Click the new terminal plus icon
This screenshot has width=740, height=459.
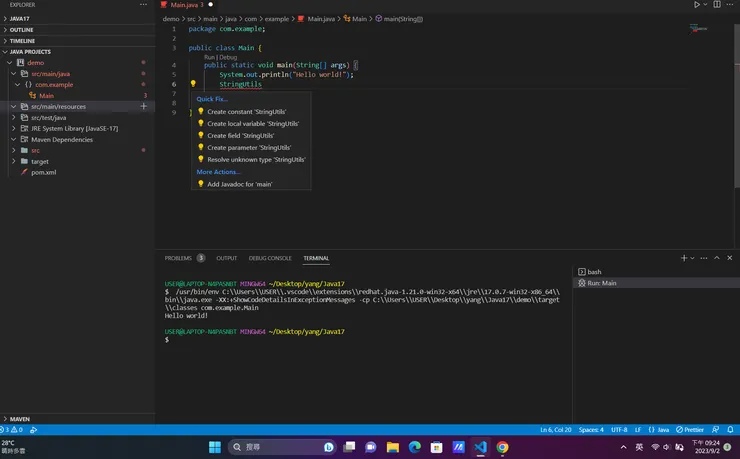(684, 258)
